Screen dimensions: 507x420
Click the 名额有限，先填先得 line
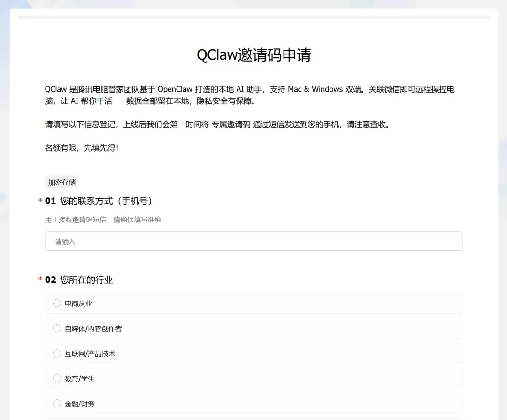click(82, 148)
